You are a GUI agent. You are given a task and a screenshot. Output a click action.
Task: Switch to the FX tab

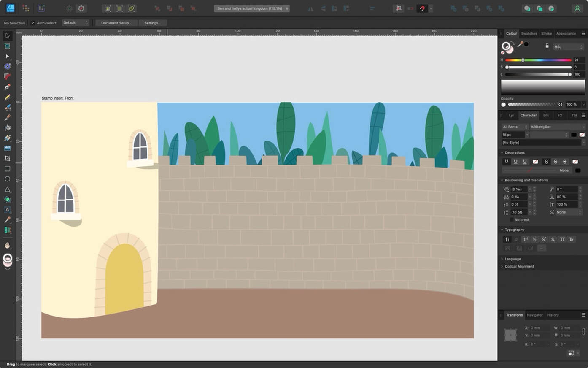tap(560, 115)
